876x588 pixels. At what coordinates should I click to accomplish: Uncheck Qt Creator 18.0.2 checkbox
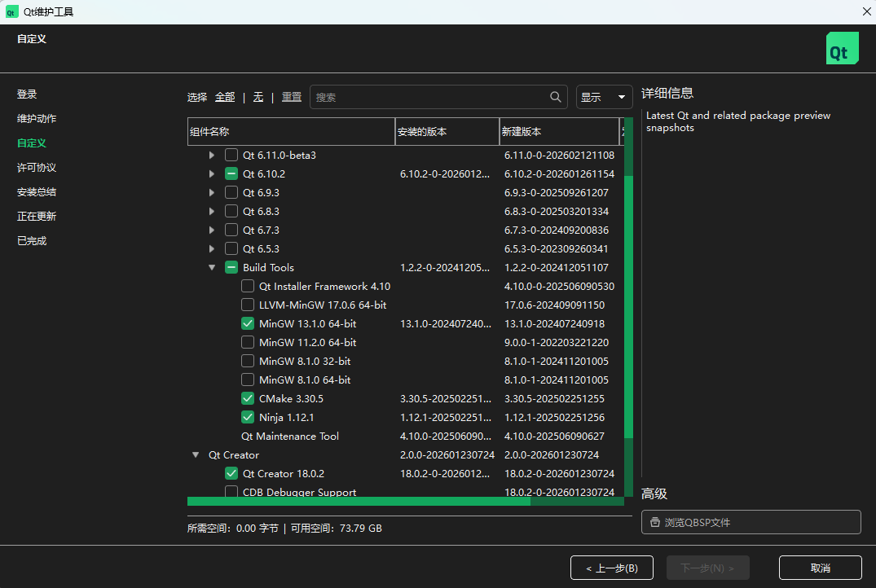tap(231, 473)
